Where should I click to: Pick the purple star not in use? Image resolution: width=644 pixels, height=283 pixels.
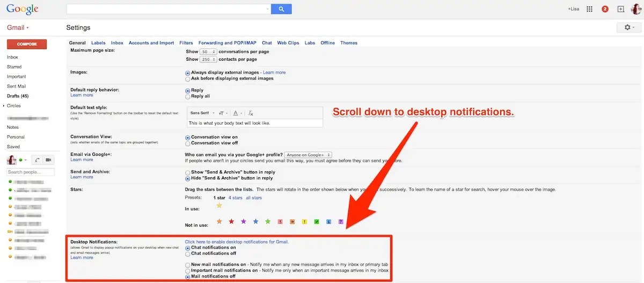tap(244, 221)
